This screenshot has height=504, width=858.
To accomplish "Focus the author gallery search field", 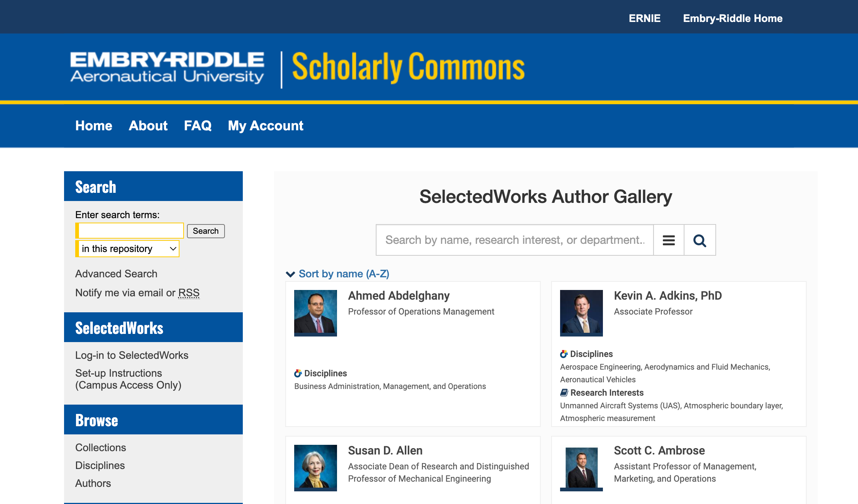I will pos(515,240).
